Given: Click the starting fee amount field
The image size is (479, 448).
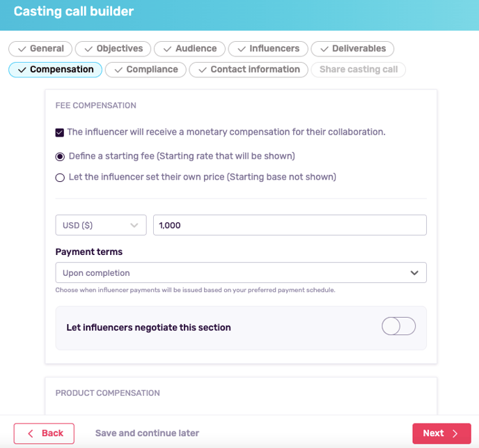Looking at the screenshot, I should click(290, 225).
